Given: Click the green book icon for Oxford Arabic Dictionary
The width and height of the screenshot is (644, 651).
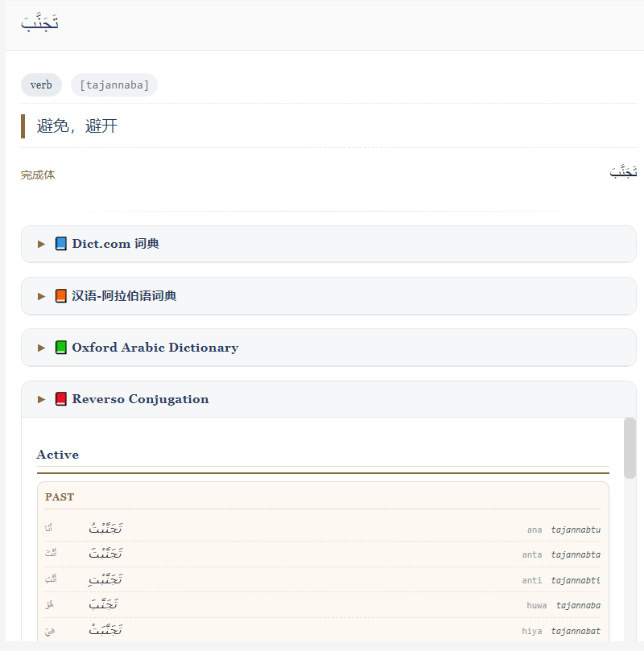Looking at the screenshot, I should (60, 348).
